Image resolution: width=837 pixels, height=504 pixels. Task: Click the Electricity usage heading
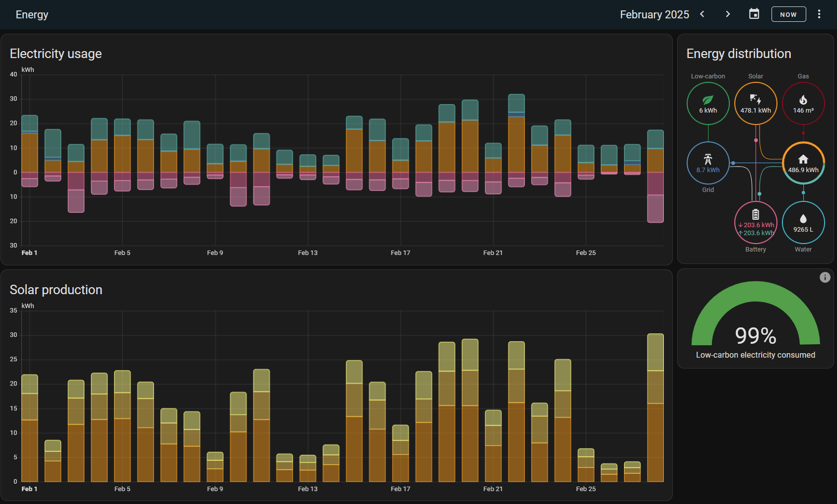tap(56, 54)
